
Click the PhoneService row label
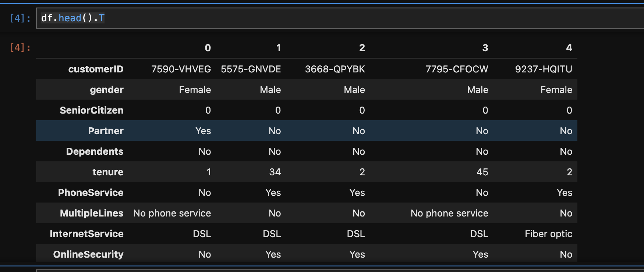point(91,193)
